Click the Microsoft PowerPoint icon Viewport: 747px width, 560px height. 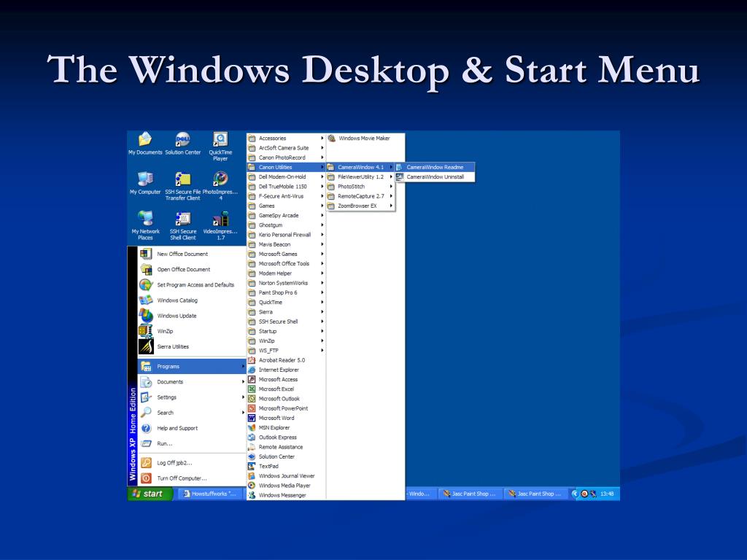(252, 408)
